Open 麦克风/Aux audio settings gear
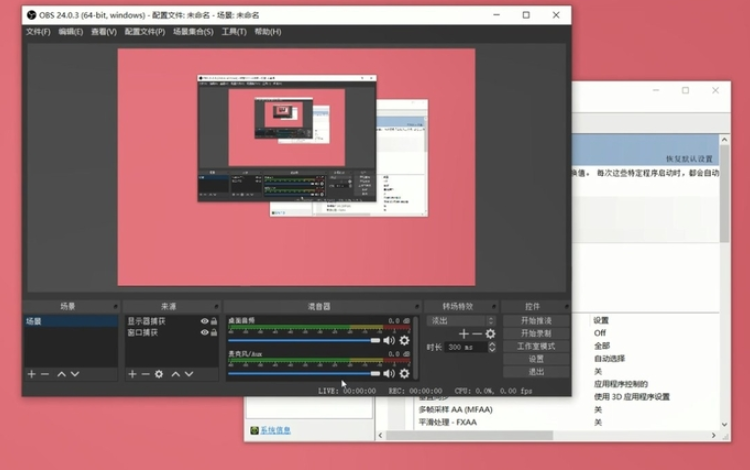This screenshot has width=750, height=470. tap(404, 373)
